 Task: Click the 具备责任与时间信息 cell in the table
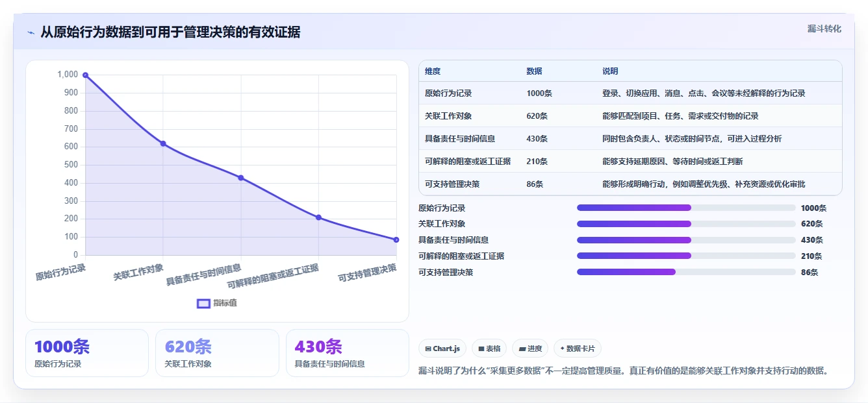[460, 139]
